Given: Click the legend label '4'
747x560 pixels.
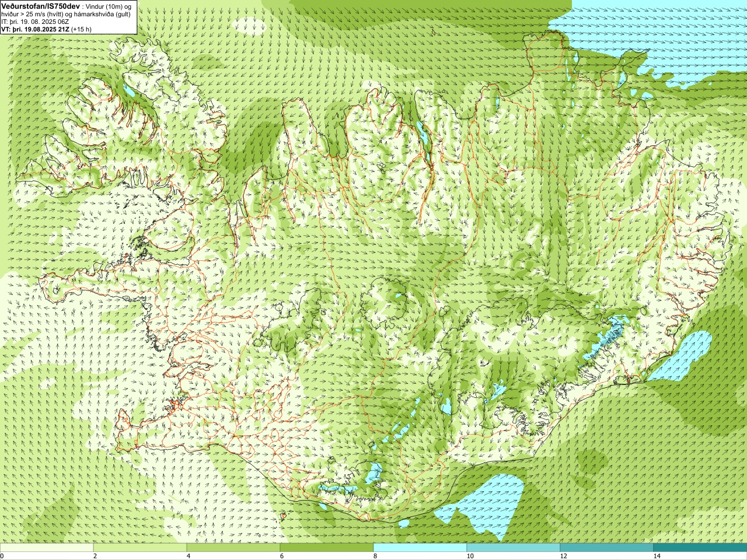Looking at the screenshot, I should coord(189,556).
